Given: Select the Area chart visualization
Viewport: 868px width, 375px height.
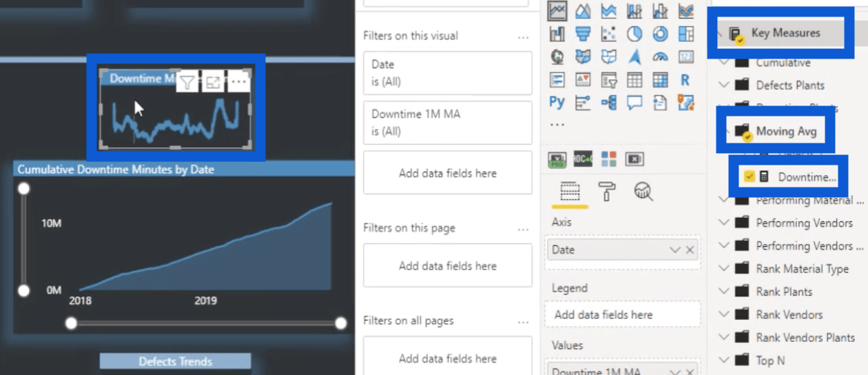Looking at the screenshot, I should point(583,11).
